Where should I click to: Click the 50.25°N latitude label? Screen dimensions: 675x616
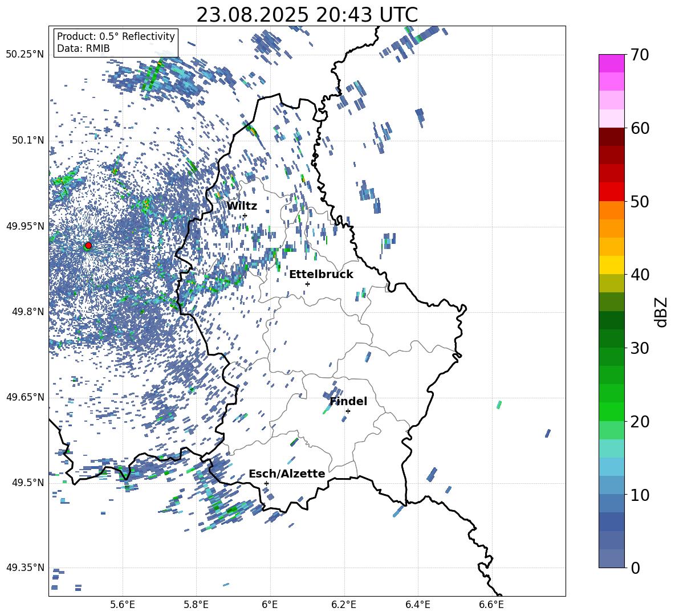25,55
